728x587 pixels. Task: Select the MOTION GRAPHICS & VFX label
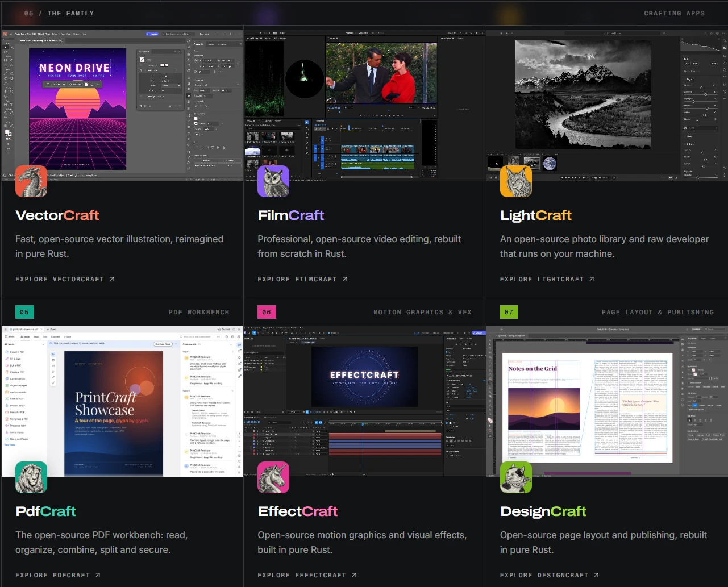pyautogui.click(x=422, y=312)
